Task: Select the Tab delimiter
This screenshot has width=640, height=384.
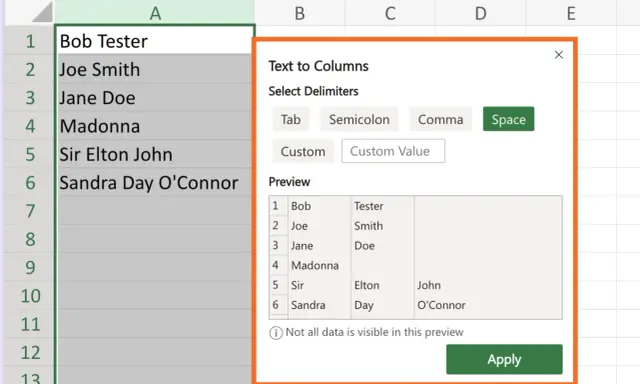Action: tap(291, 119)
